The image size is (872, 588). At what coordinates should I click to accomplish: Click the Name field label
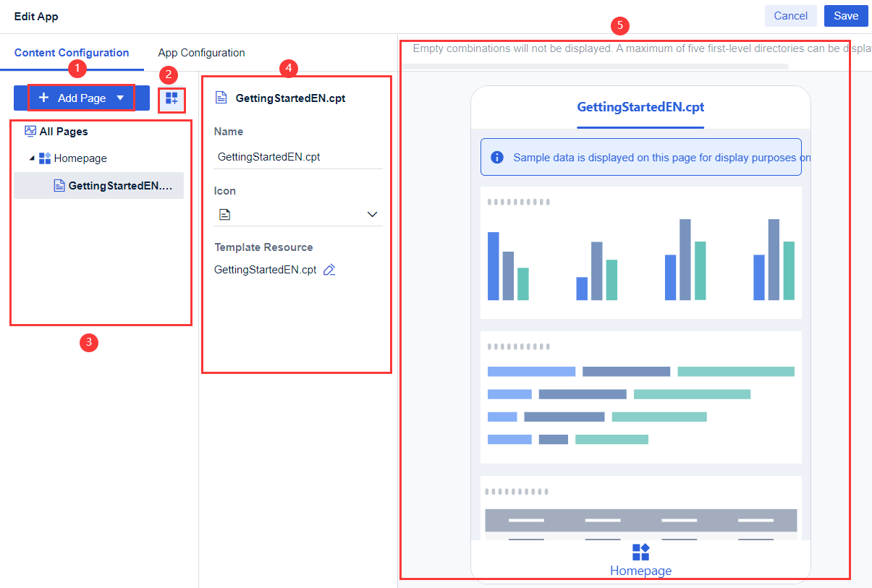[229, 132]
